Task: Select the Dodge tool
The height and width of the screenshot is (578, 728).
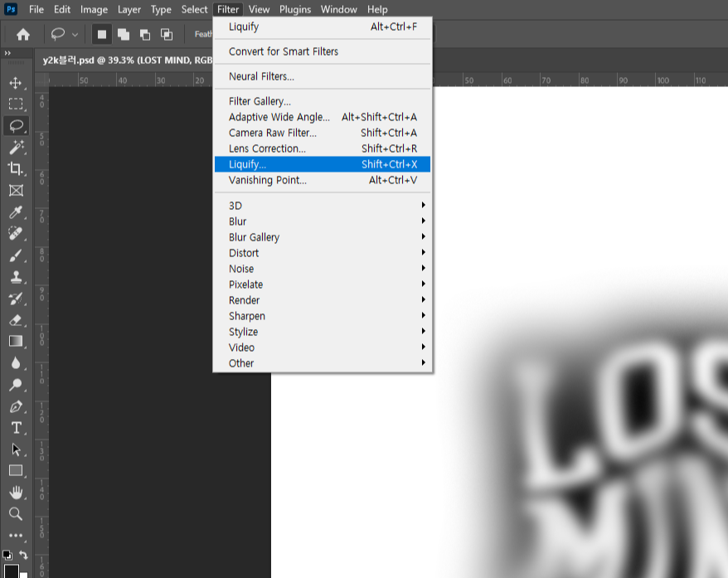Action: (16, 385)
